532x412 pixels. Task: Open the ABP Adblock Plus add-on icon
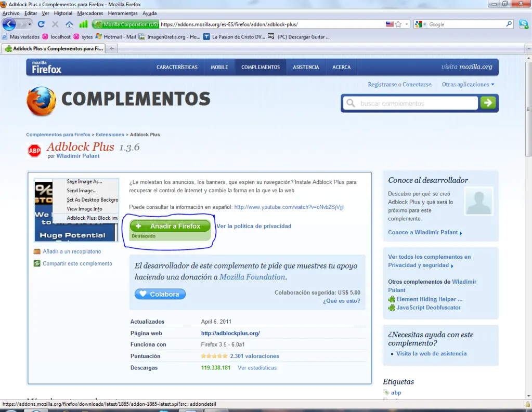(34, 150)
